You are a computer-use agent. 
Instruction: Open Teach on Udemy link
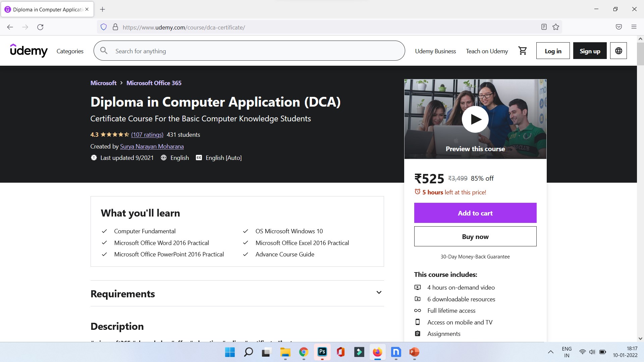point(487,51)
